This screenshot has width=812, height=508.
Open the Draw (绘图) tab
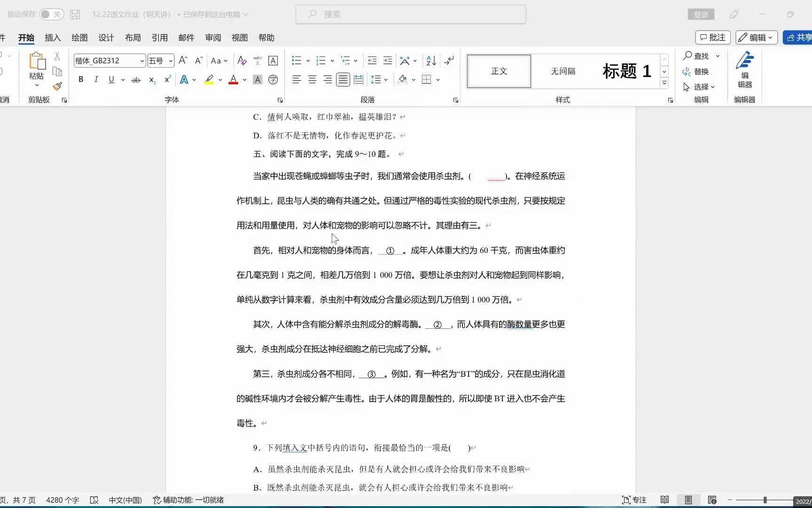tap(79, 38)
